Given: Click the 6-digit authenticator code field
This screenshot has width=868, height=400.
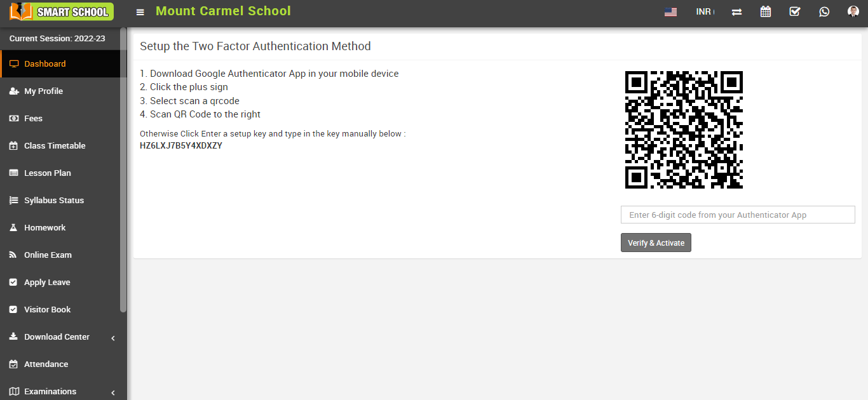Looking at the screenshot, I should 737,215.
